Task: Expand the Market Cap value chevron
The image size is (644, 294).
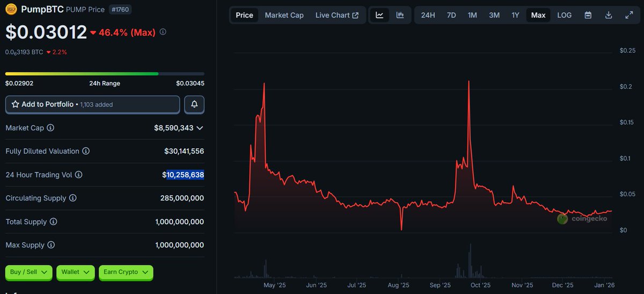Action: click(x=200, y=128)
